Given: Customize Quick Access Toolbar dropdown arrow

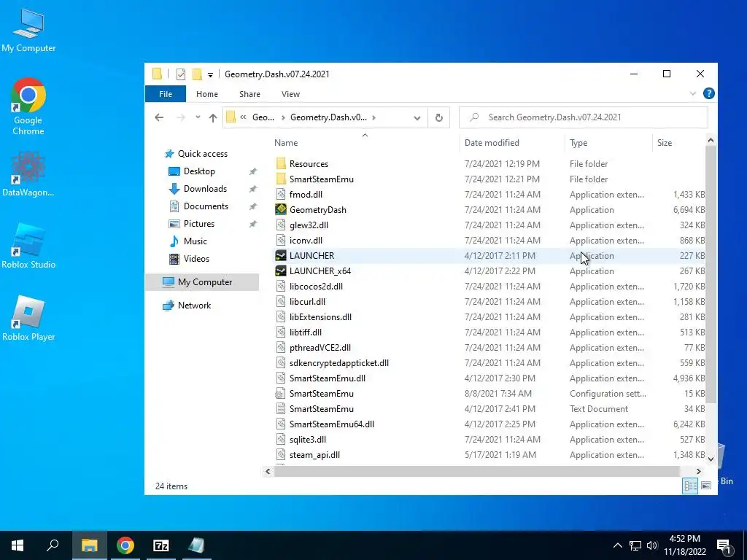Looking at the screenshot, I should tap(210, 75).
